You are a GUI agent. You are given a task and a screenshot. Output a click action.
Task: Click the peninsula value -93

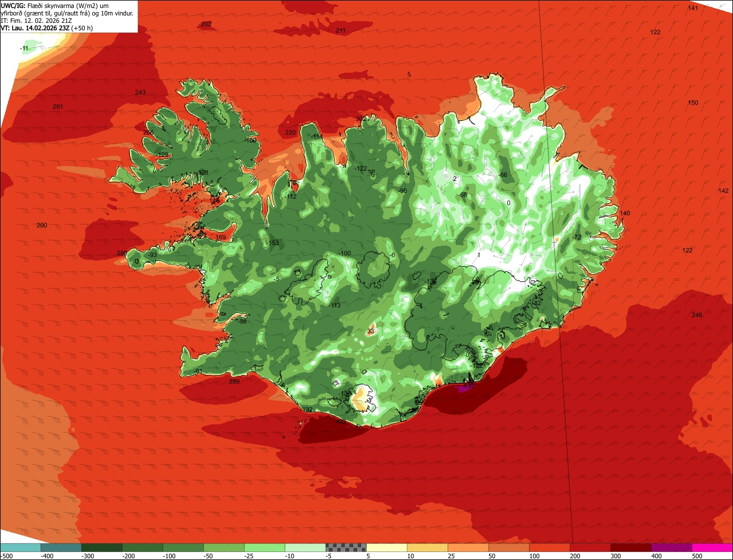152,255
